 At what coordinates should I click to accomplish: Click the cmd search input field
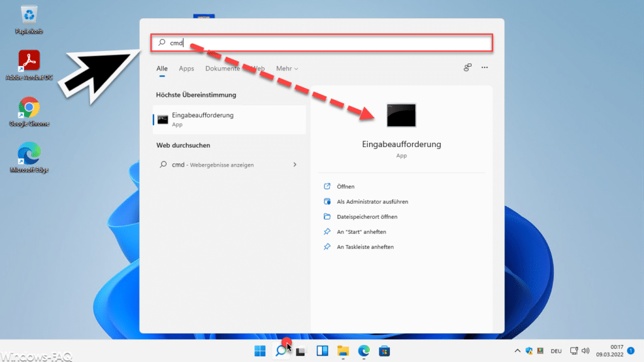(321, 43)
